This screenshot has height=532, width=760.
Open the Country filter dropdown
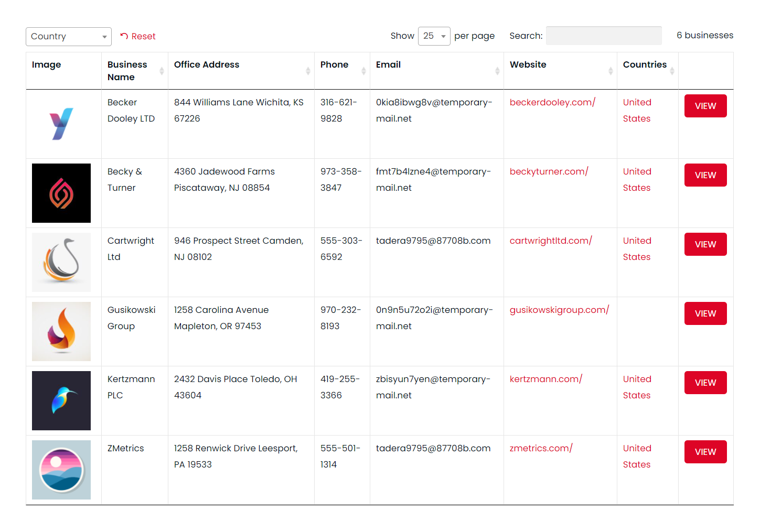[69, 37]
